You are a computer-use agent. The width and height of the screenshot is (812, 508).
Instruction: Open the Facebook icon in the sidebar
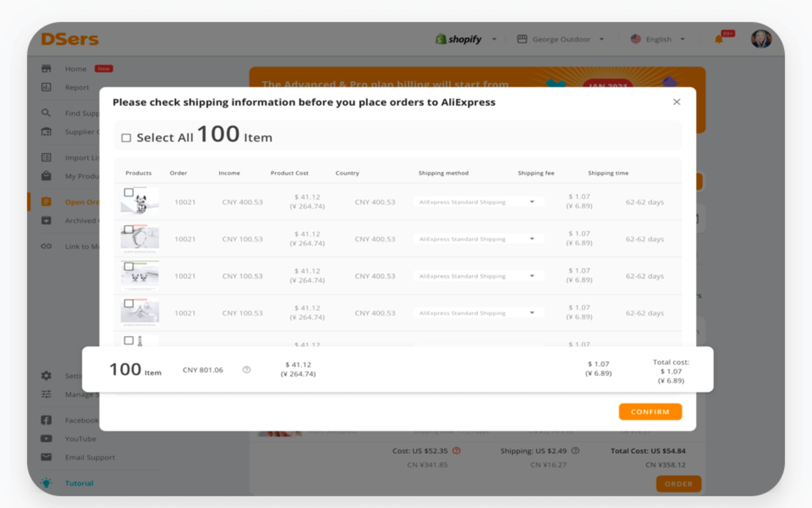46,420
